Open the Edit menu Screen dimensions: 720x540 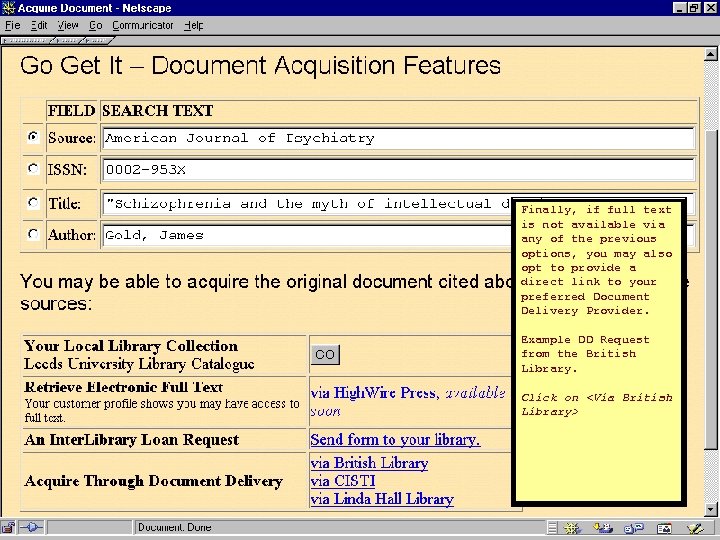click(x=39, y=25)
